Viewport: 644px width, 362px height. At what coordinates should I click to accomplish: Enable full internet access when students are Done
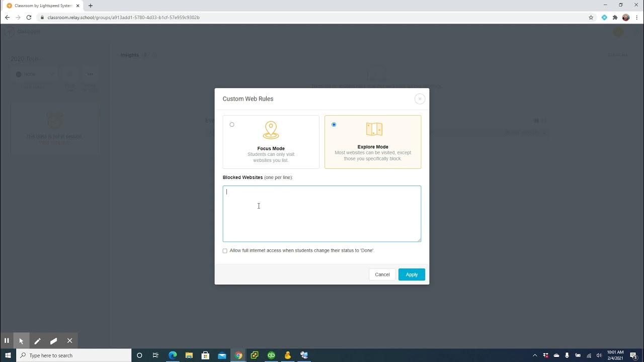pyautogui.click(x=225, y=251)
